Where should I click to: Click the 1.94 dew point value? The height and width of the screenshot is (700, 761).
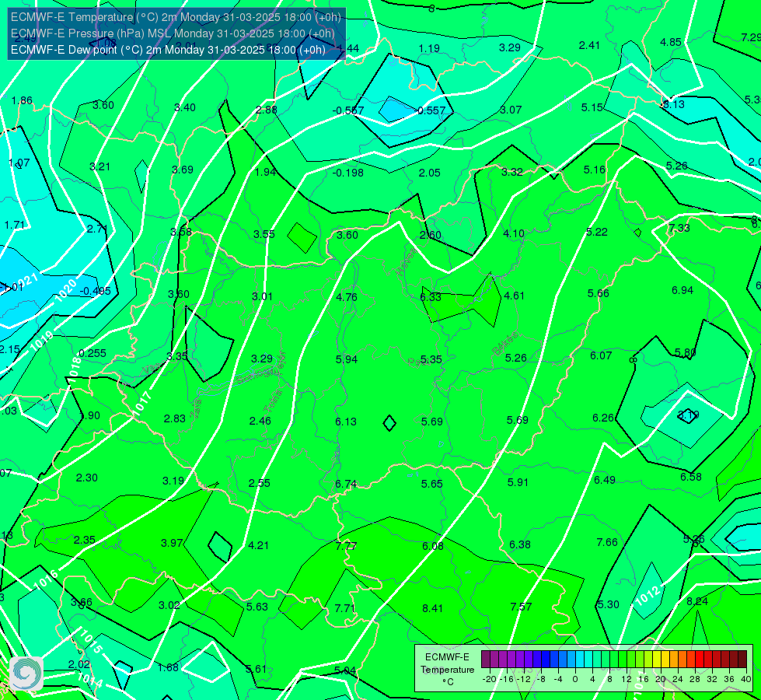(266, 172)
